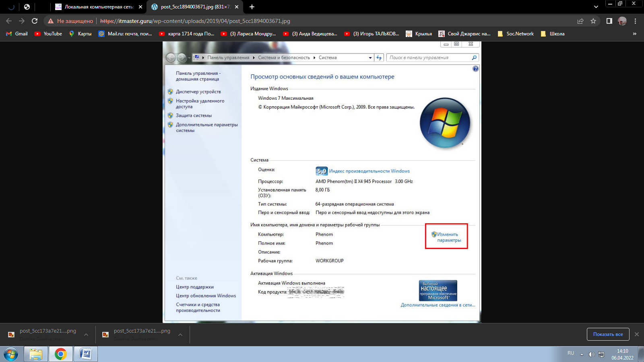Open Карты bookmark
Image resolution: width=644 pixels, height=362 pixels.
[80, 34]
